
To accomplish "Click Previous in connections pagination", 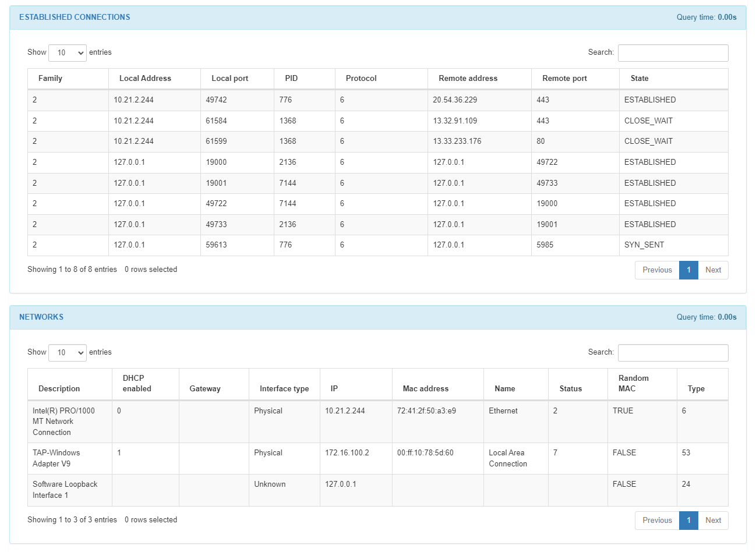I will point(657,270).
